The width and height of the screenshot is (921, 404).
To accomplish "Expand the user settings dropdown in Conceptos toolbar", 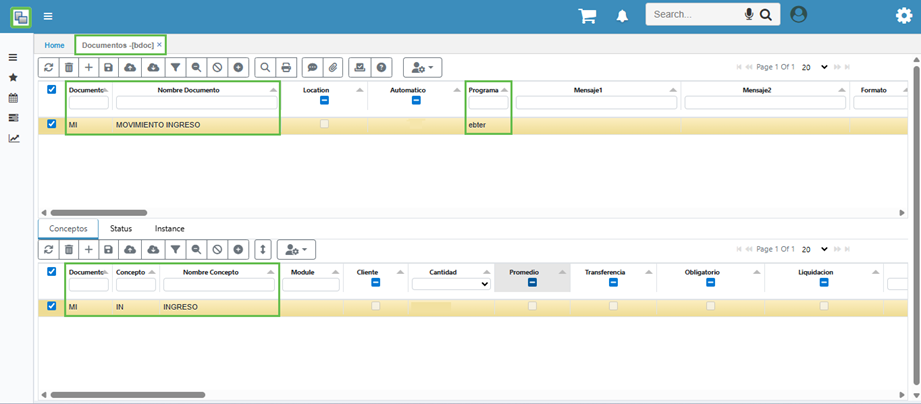I will pyautogui.click(x=296, y=249).
